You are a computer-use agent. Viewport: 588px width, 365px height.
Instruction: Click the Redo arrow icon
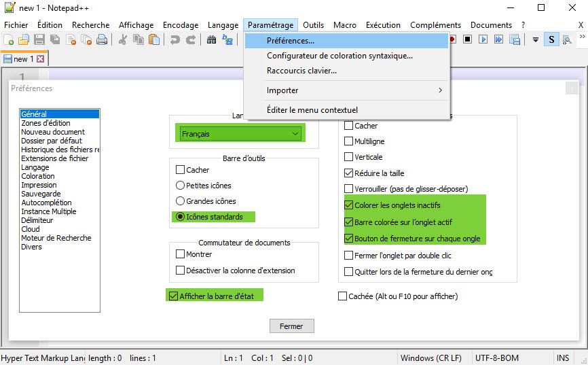(x=191, y=39)
